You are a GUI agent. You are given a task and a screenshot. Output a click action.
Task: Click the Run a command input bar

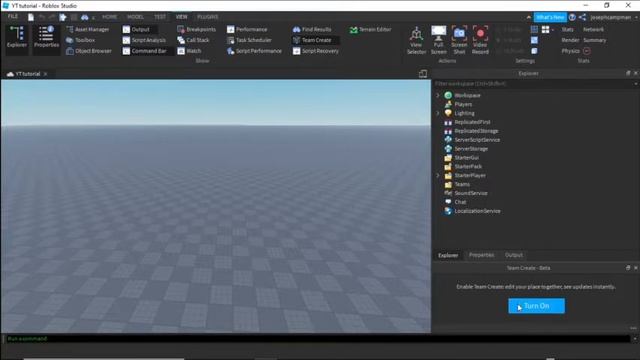[318, 339]
